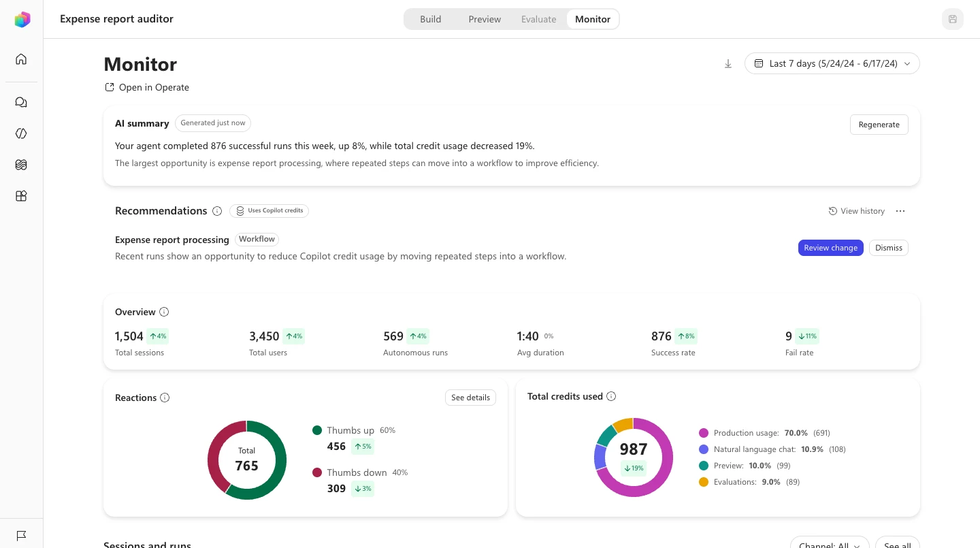Click the '3,450' total users value
The width and height of the screenshot is (980, 548).
coord(264,336)
